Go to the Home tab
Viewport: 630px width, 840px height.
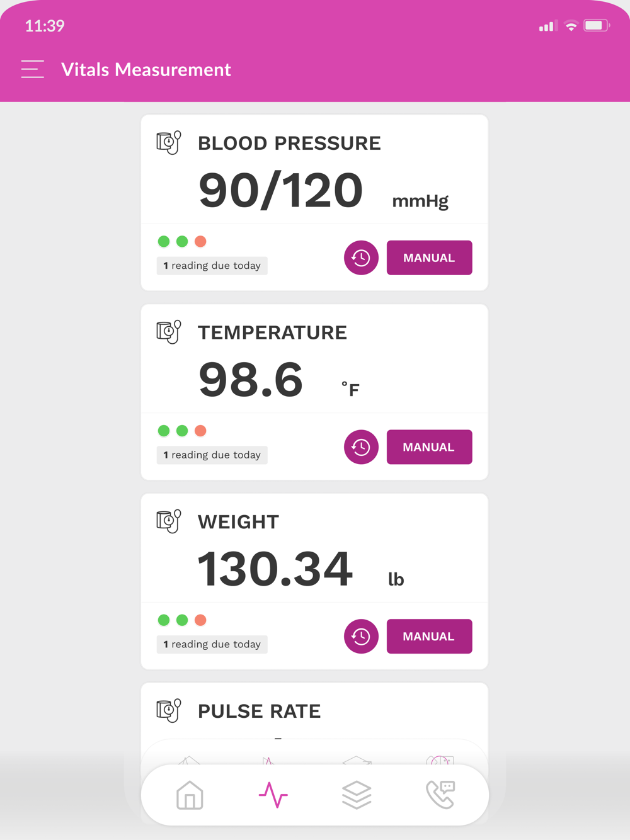coord(190,795)
